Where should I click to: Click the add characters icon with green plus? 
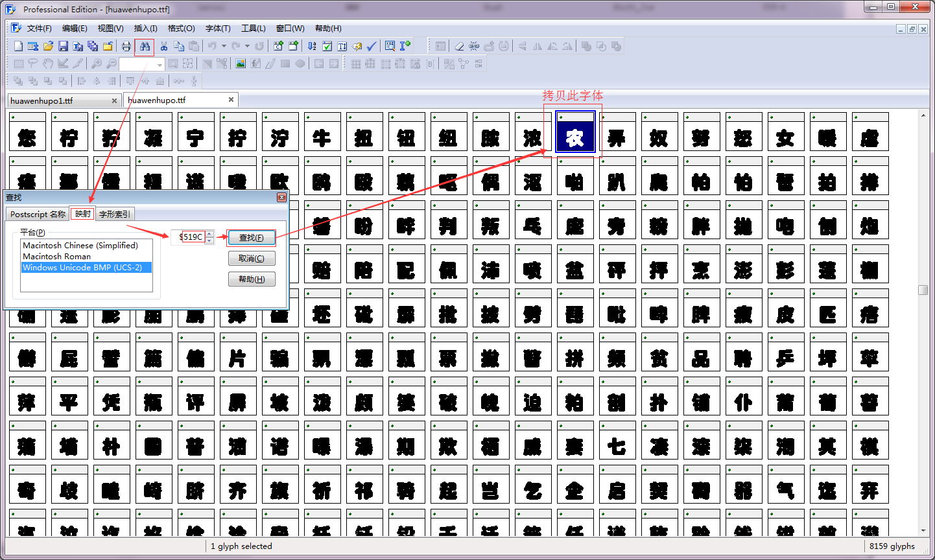tap(278, 46)
